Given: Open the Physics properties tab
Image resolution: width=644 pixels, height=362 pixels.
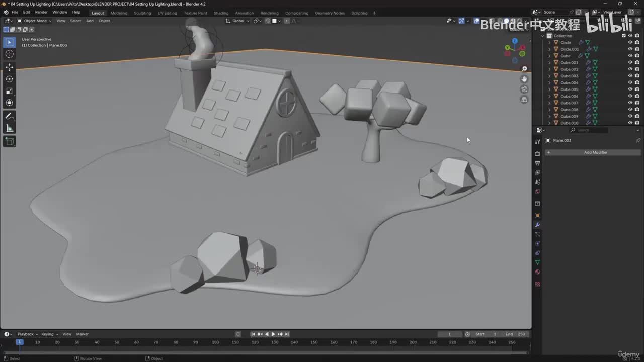Looking at the screenshot, I should tap(537, 244).
